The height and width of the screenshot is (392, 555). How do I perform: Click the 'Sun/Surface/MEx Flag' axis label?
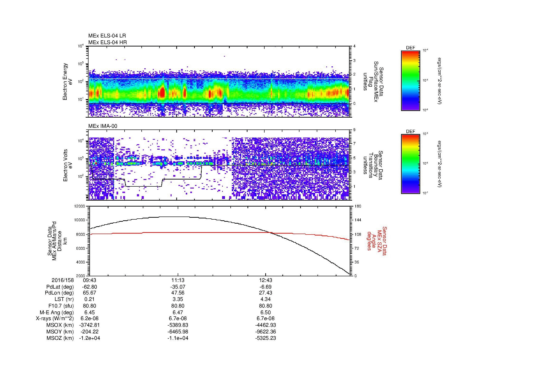click(373, 82)
